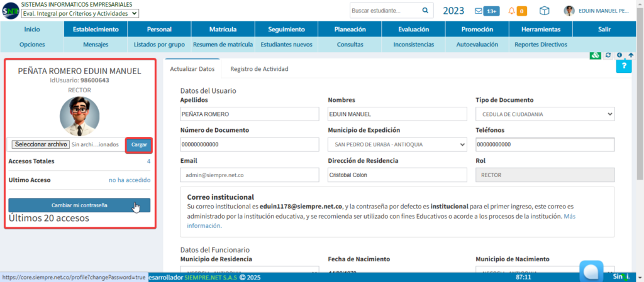Open the Inicio menu
The image size is (644, 282).
click(32, 29)
